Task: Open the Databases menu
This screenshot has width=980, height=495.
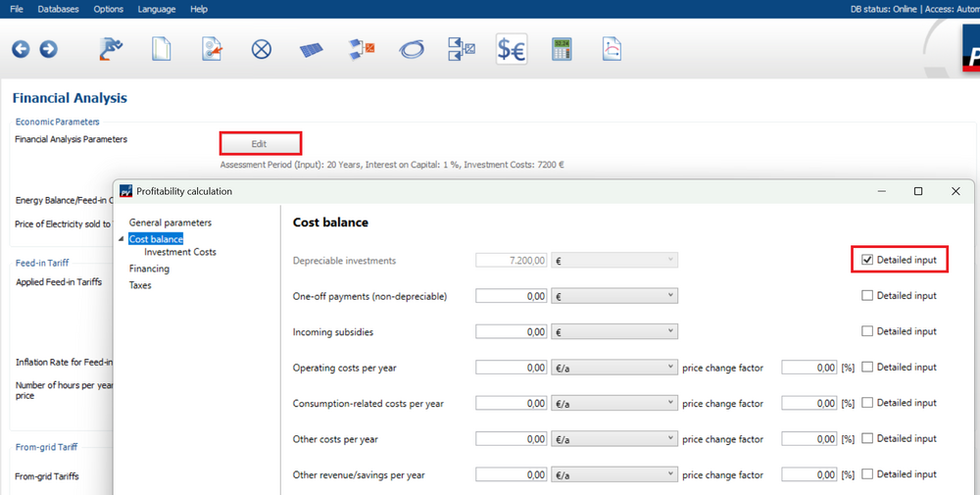Action: pyautogui.click(x=58, y=9)
